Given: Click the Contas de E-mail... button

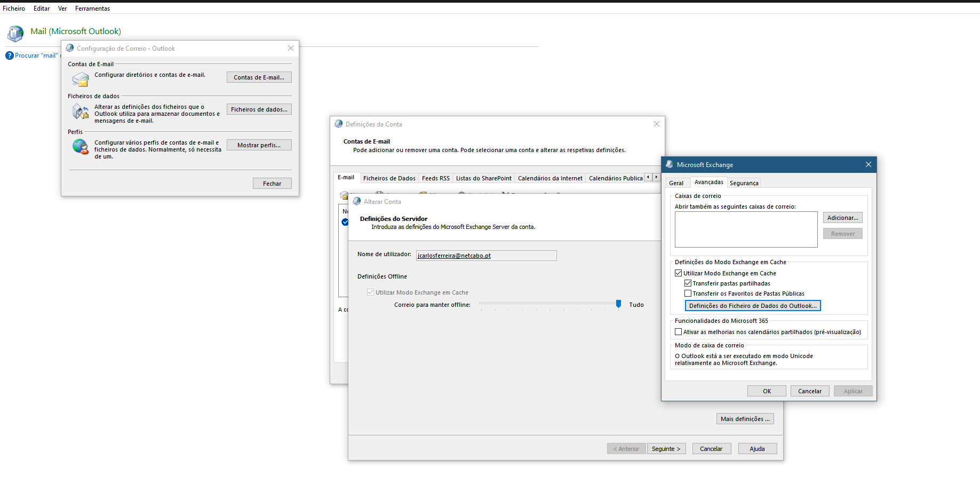Looking at the screenshot, I should pyautogui.click(x=259, y=77).
